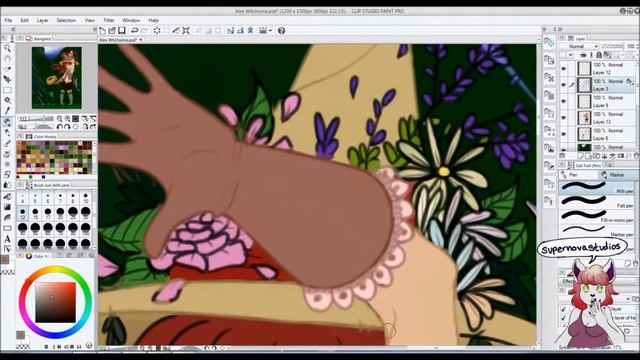Toggle Snap to grid in command bar
640x360 pixels.
coord(250,31)
